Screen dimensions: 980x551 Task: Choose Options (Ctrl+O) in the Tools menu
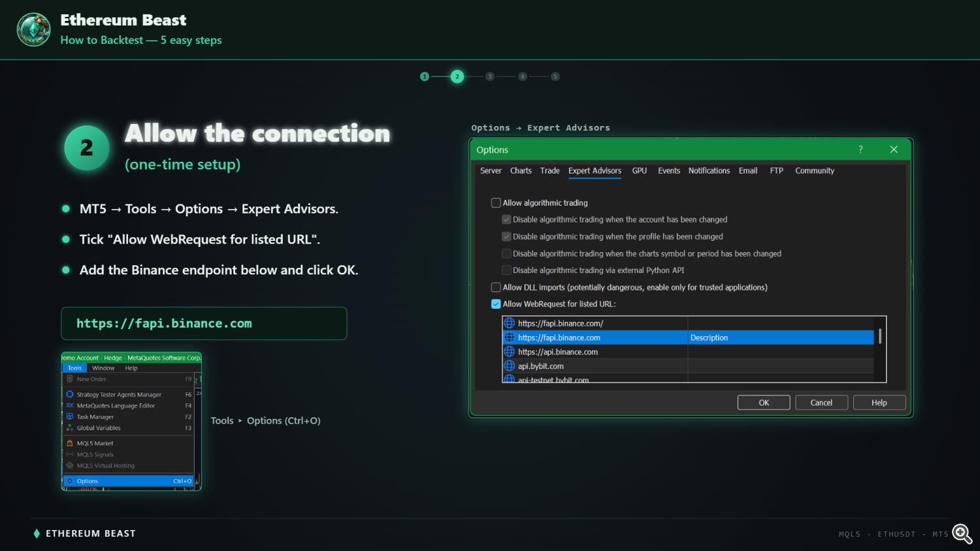click(x=129, y=481)
